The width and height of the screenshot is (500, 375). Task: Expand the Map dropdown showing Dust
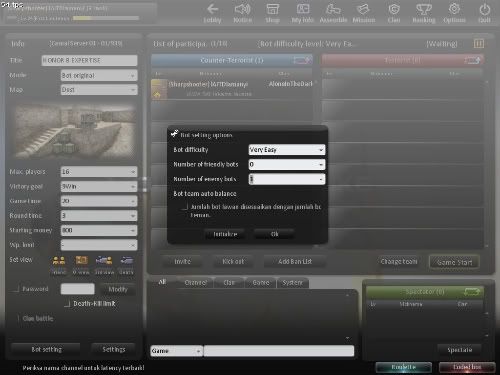pyautogui.click(x=99, y=90)
